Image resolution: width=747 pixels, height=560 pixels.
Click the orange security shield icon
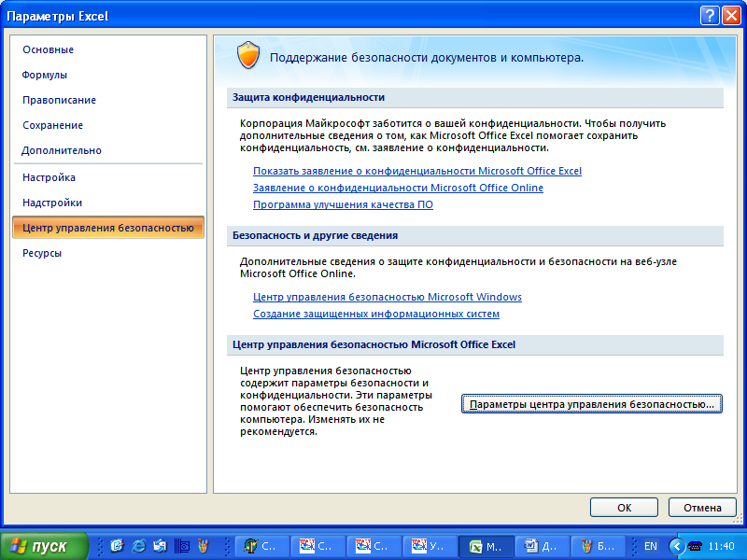248,55
